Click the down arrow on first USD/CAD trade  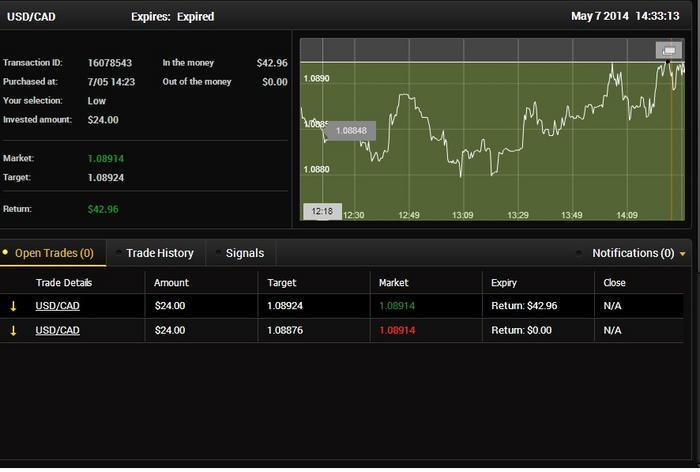coord(13,306)
